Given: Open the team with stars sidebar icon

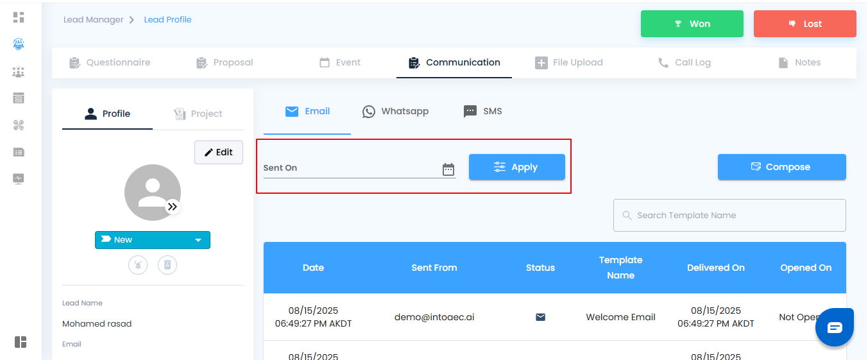Looking at the screenshot, I should (x=19, y=72).
